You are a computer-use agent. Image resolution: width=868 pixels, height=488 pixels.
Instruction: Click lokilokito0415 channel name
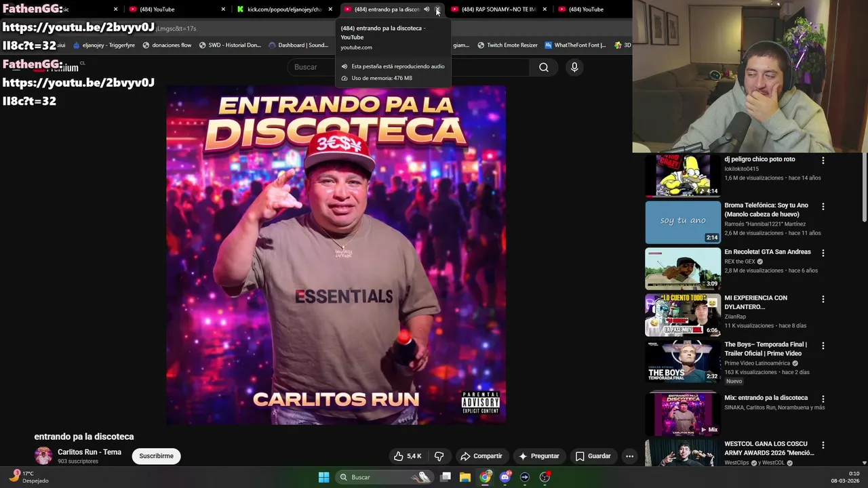pyautogui.click(x=741, y=169)
